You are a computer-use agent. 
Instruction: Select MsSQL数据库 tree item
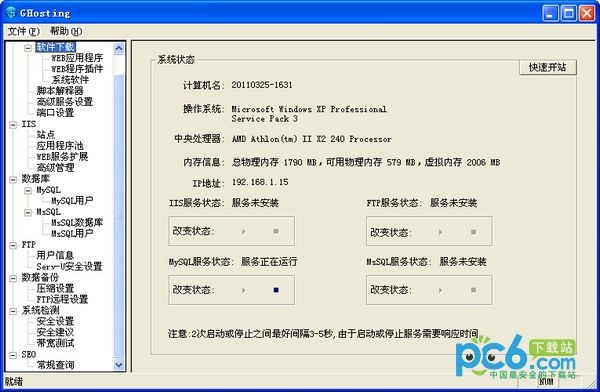77,222
